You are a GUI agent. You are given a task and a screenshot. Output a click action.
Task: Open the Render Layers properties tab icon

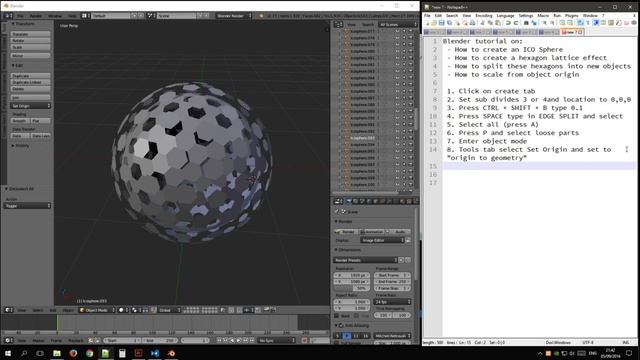[x=356, y=201]
